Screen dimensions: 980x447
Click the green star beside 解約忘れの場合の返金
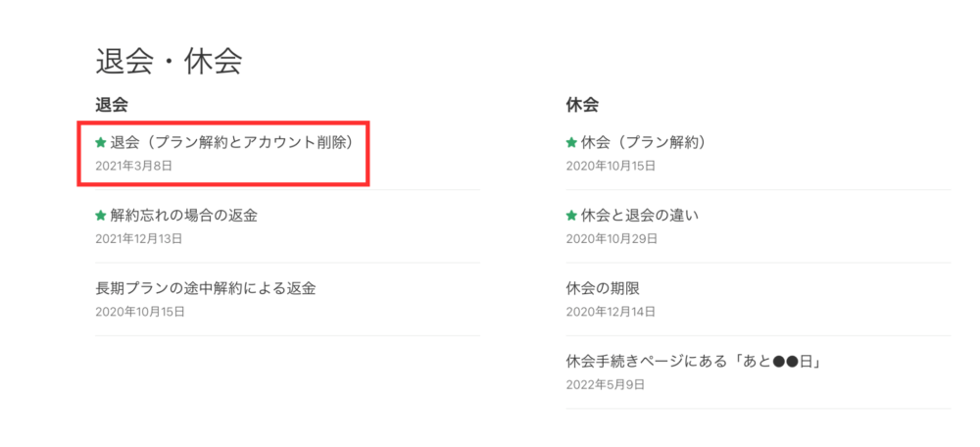click(101, 216)
